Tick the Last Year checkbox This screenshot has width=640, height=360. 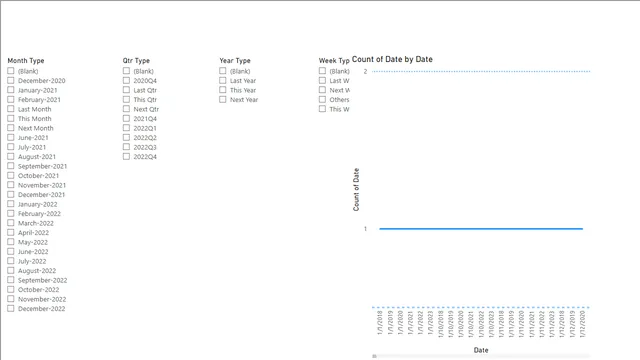pyautogui.click(x=222, y=80)
